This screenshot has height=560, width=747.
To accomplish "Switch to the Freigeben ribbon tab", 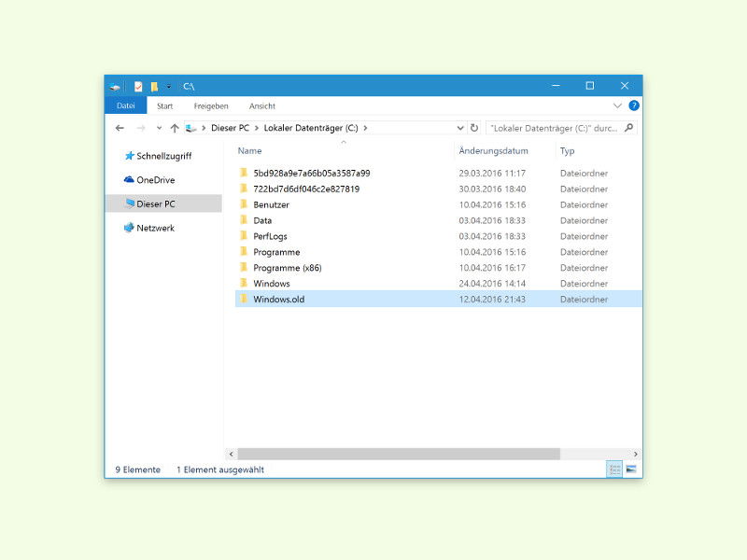I will [x=211, y=105].
